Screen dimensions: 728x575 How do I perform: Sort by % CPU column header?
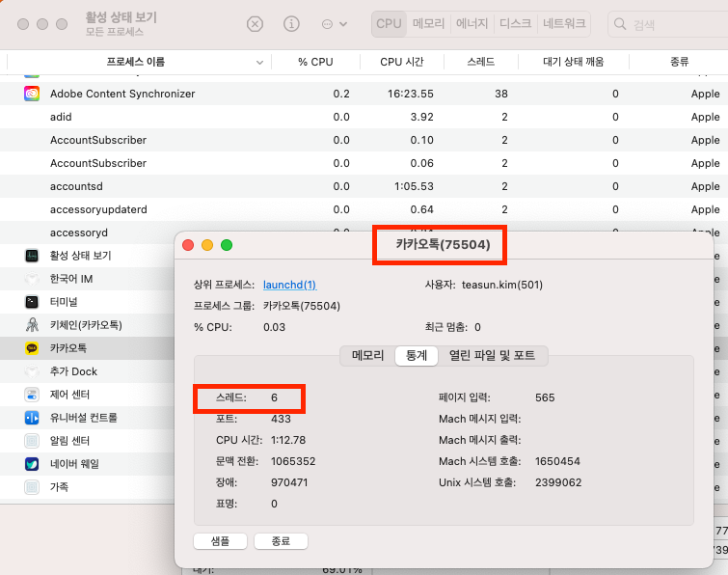pyautogui.click(x=315, y=62)
